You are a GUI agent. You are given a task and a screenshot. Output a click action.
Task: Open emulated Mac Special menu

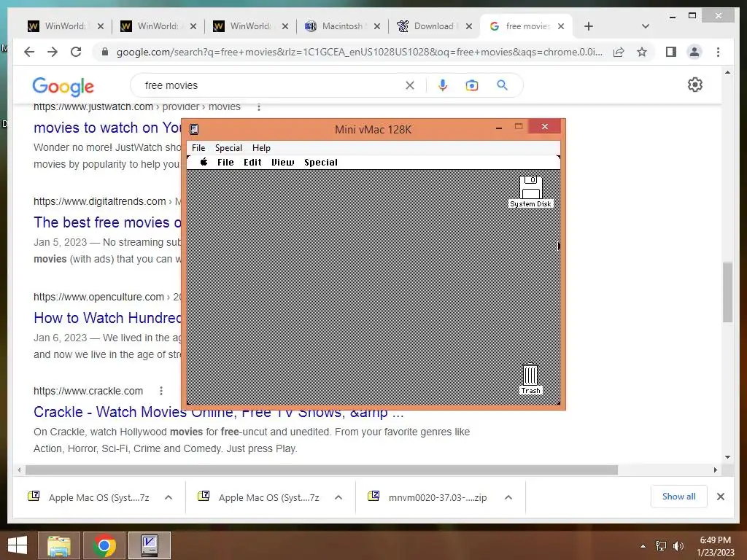click(321, 162)
